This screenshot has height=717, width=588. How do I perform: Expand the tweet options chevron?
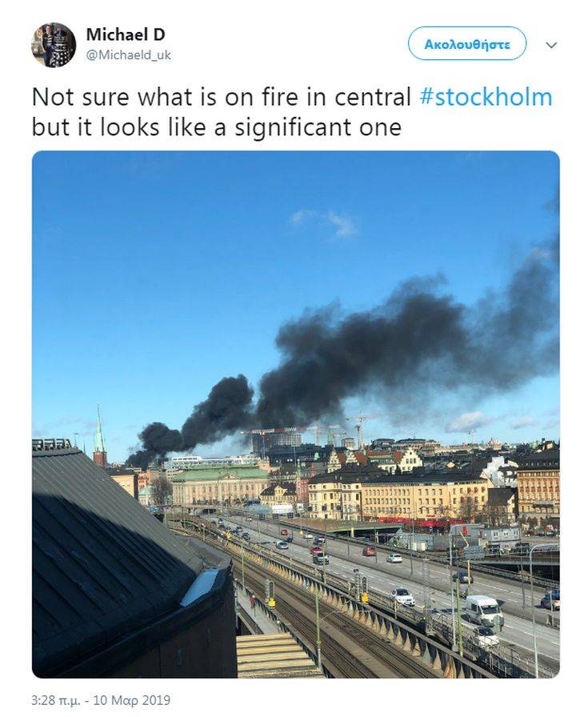pos(551,45)
